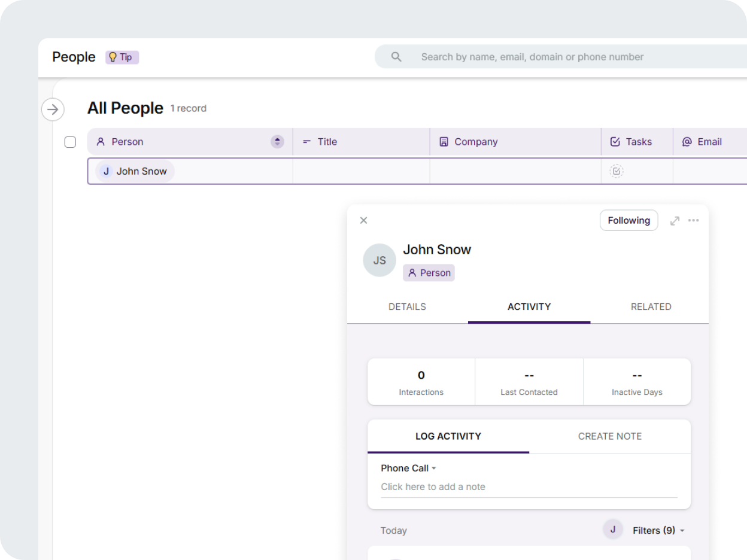The width and height of the screenshot is (747, 560).
Task: Expand the Phone Call activity type dropdown
Action: 409,468
